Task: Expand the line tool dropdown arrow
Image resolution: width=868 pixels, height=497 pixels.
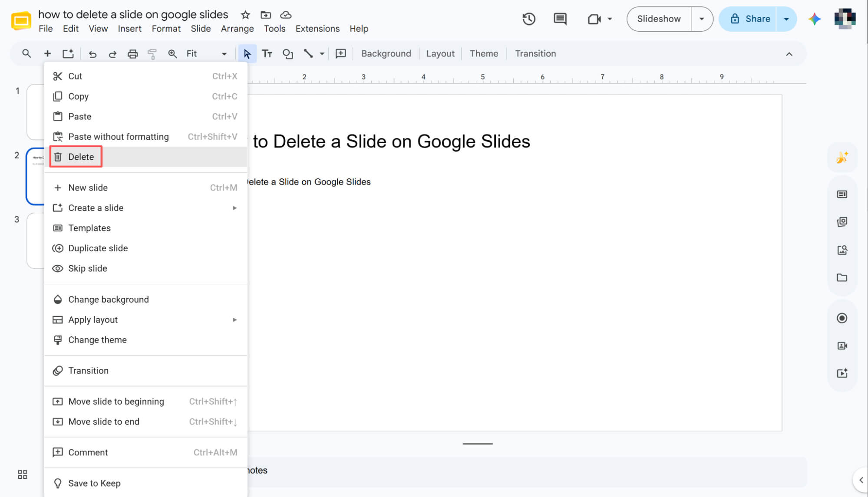Action: (x=322, y=54)
